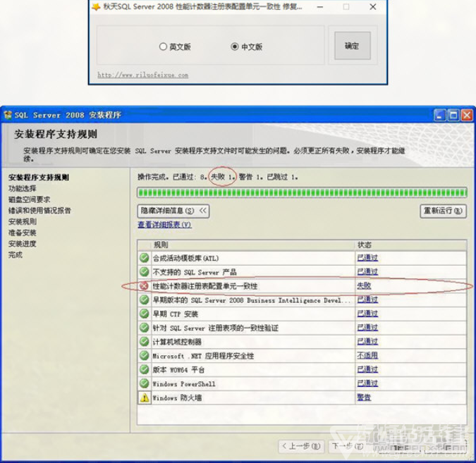
Task: Select the 计算机域控制器 rule text
Action: (177, 342)
